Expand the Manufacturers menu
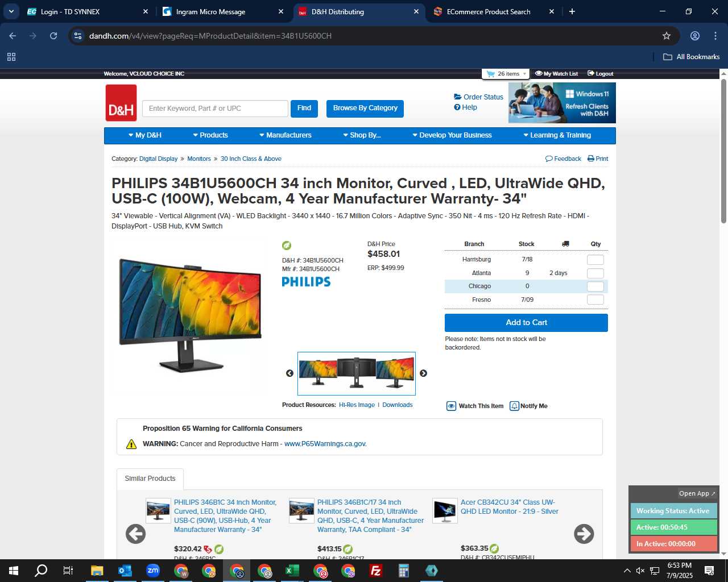Image resolution: width=728 pixels, height=582 pixels. (286, 135)
